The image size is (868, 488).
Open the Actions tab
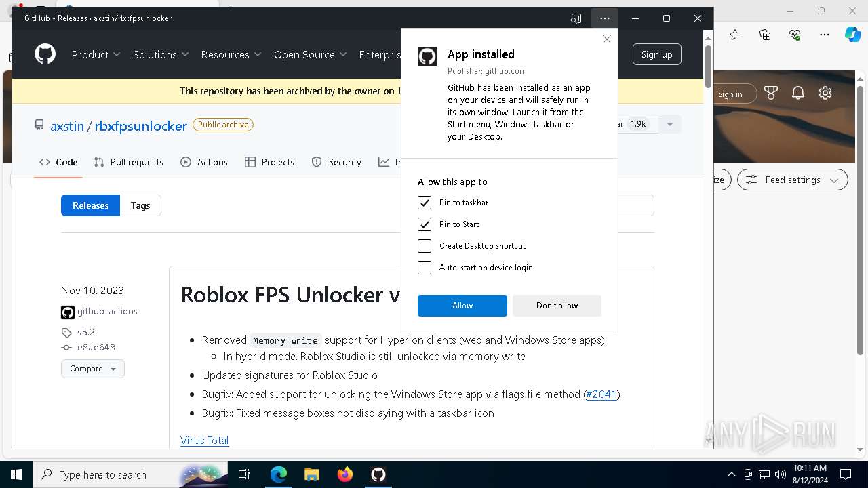point(204,162)
